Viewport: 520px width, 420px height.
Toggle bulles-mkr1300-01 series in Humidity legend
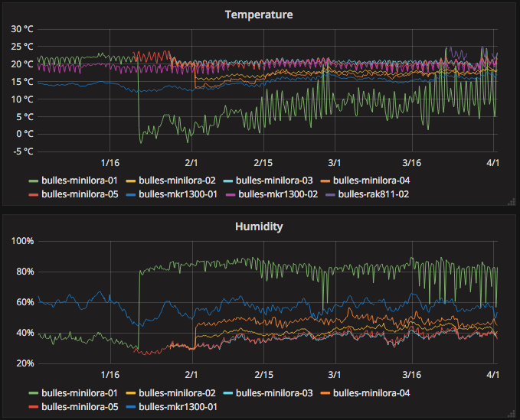(178, 407)
